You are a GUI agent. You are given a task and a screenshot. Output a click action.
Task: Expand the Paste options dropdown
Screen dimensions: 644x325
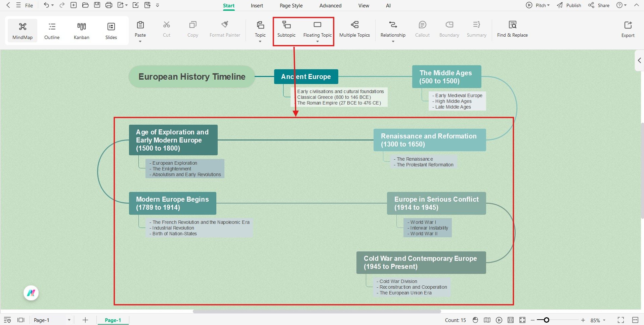point(140,42)
